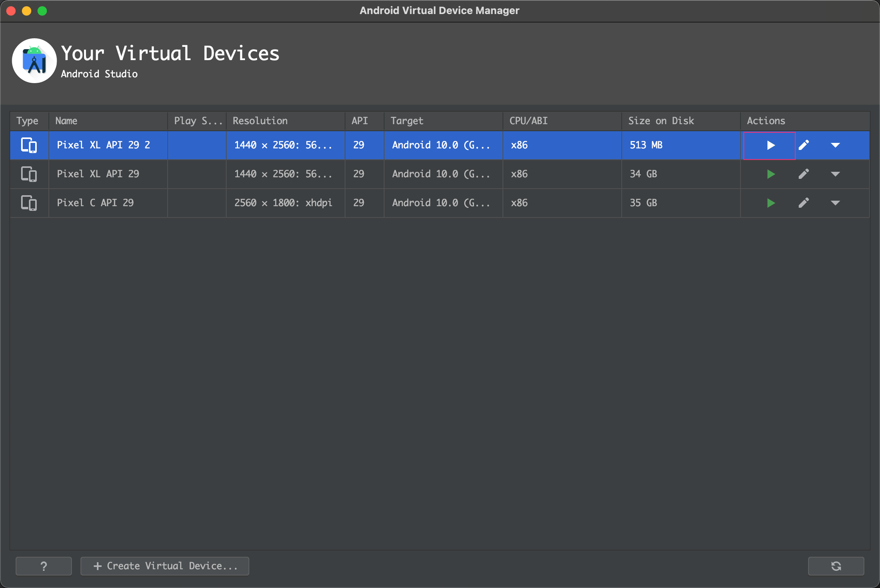Click the 35 GB size cell
This screenshot has width=880, height=588.
681,203
